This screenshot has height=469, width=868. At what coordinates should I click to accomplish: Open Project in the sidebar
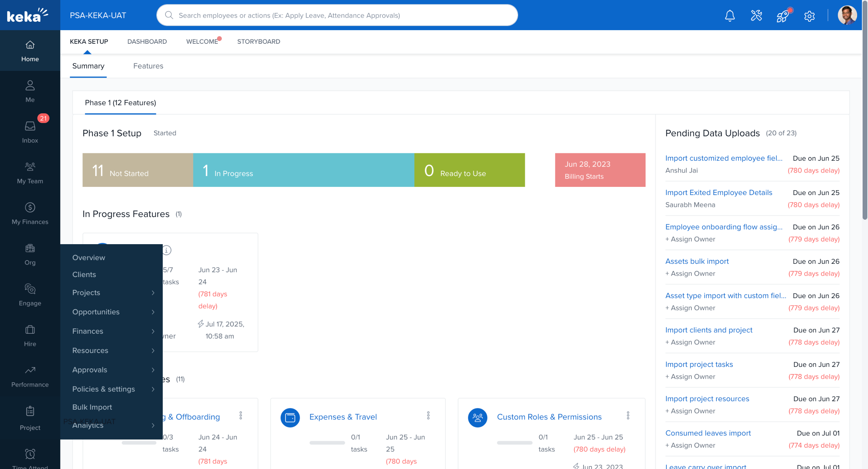pos(30,418)
